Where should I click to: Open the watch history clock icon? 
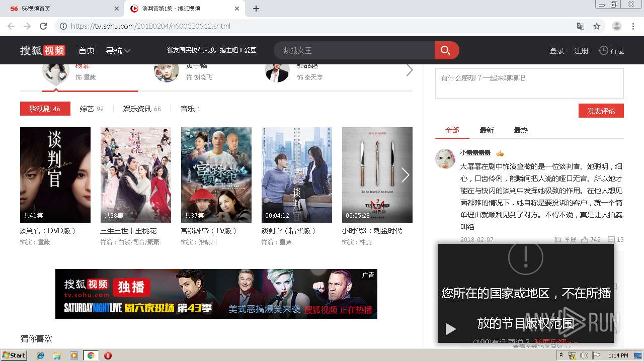603,50
